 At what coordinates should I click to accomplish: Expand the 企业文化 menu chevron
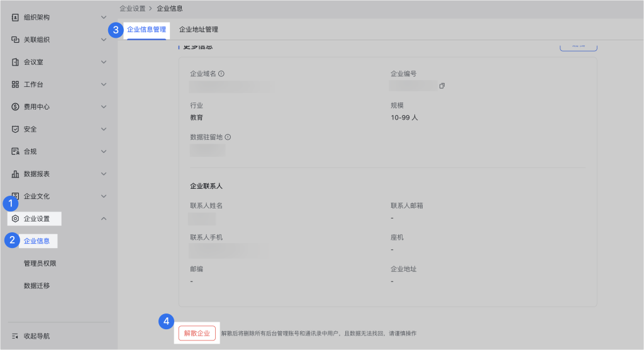click(x=104, y=196)
